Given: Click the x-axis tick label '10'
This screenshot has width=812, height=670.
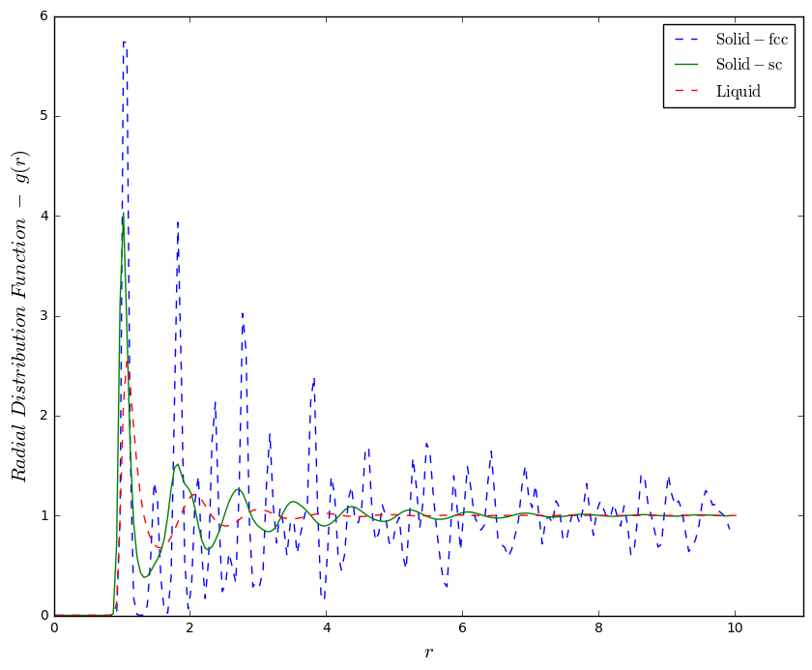Looking at the screenshot, I should [735, 628].
